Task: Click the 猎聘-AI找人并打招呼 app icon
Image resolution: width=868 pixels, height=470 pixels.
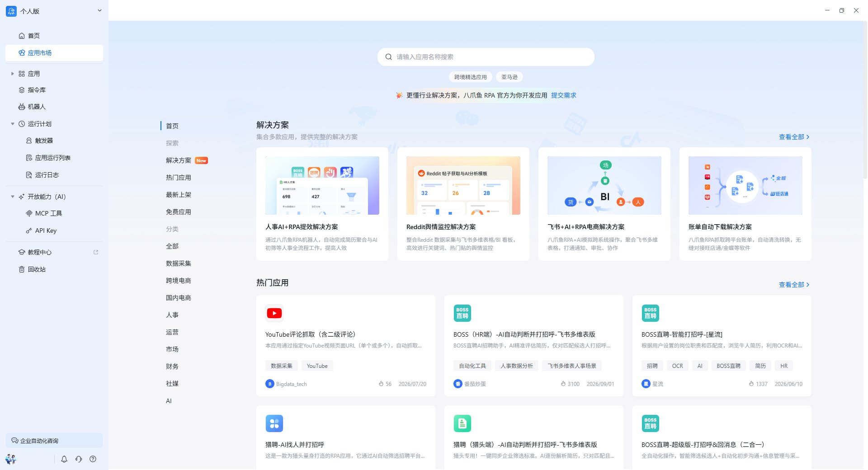Action: [274, 423]
